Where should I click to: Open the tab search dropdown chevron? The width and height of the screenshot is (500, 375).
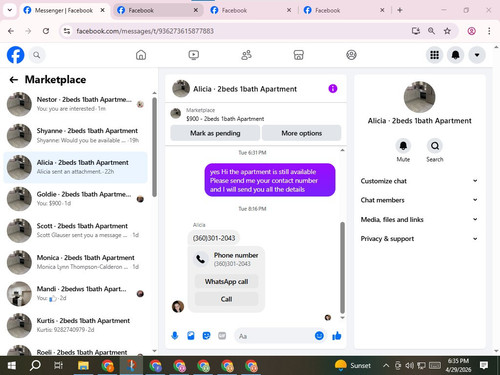(10, 10)
